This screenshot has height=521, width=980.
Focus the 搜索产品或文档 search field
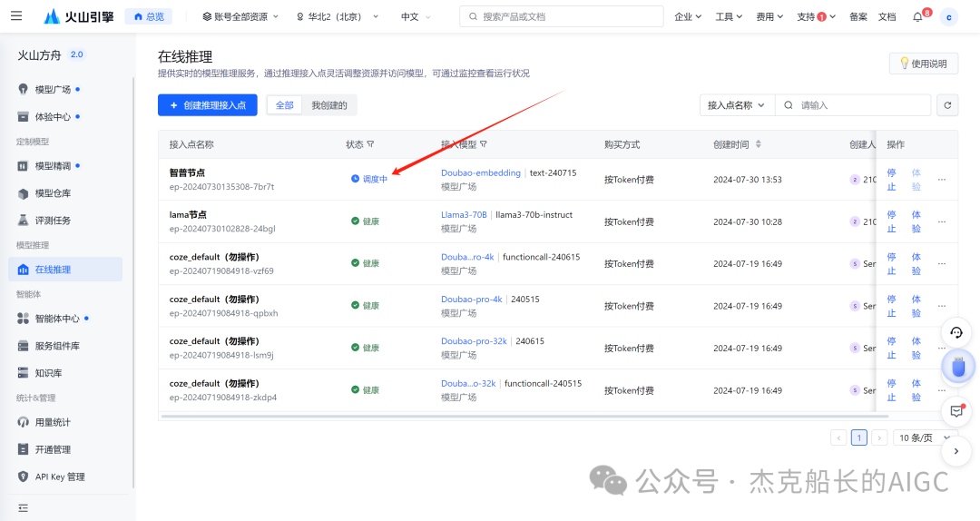562,17
